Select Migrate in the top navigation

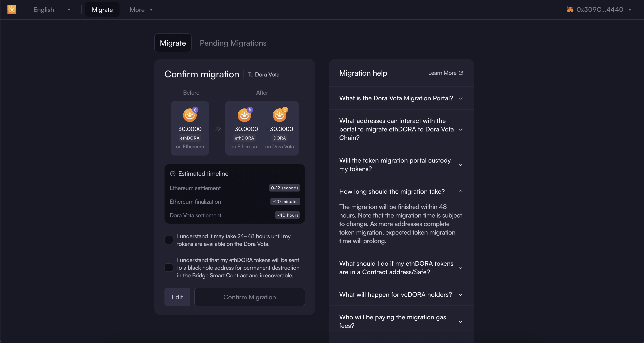point(102,10)
